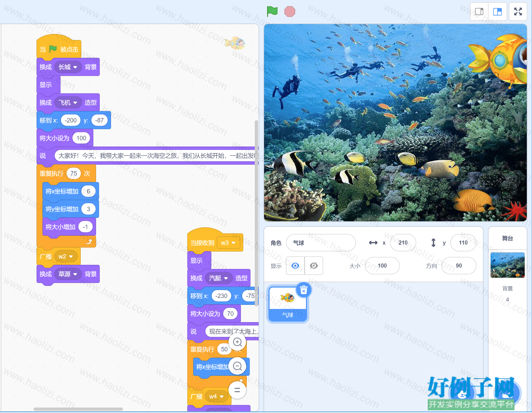Open the 汽艇 costume dropdown
532x413 pixels.
click(x=219, y=278)
